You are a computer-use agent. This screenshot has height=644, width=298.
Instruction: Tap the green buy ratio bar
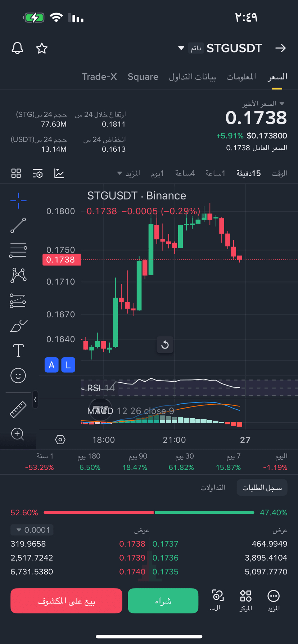click(204, 512)
